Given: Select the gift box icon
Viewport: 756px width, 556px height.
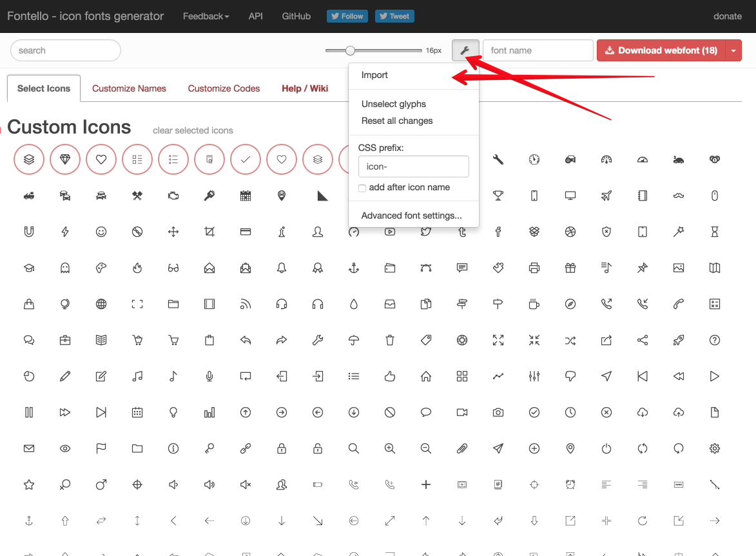Looking at the screenshot, I should pos(570,268).
